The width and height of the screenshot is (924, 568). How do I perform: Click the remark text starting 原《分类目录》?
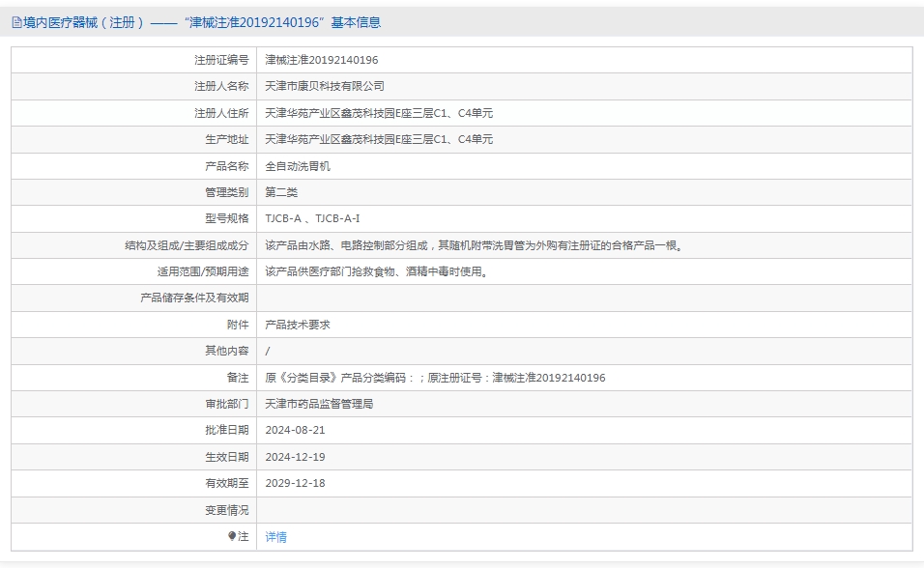pyautogui.click(x=435, y=378)
